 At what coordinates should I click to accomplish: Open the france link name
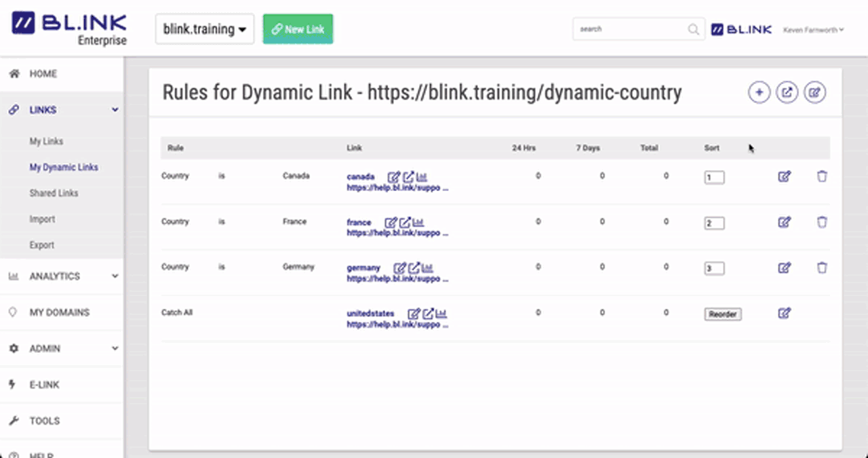pyautogui.click(x=359, y=222)
